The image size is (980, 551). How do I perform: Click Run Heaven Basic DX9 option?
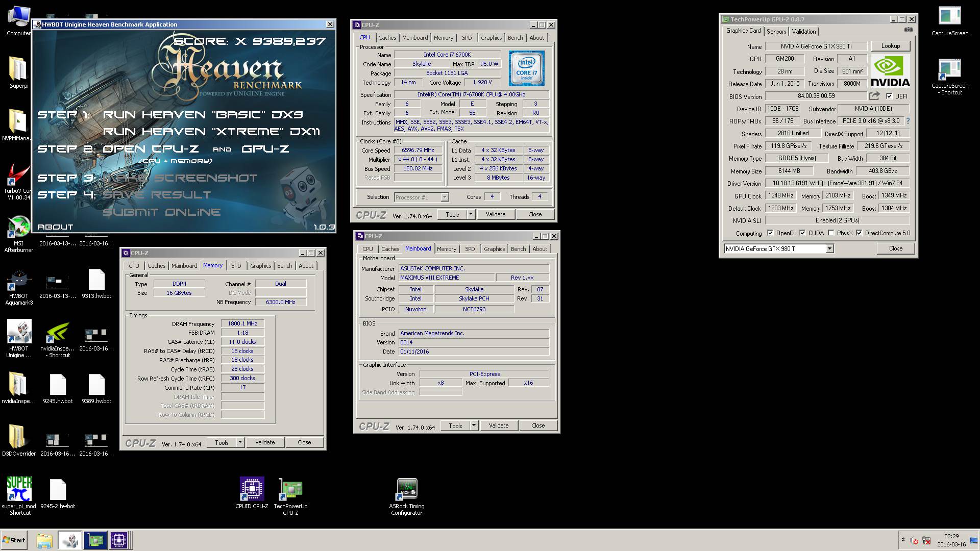[203, 115]
